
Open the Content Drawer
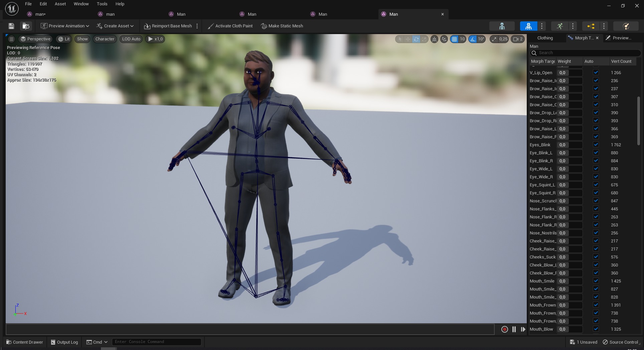(x=25, y=342)
